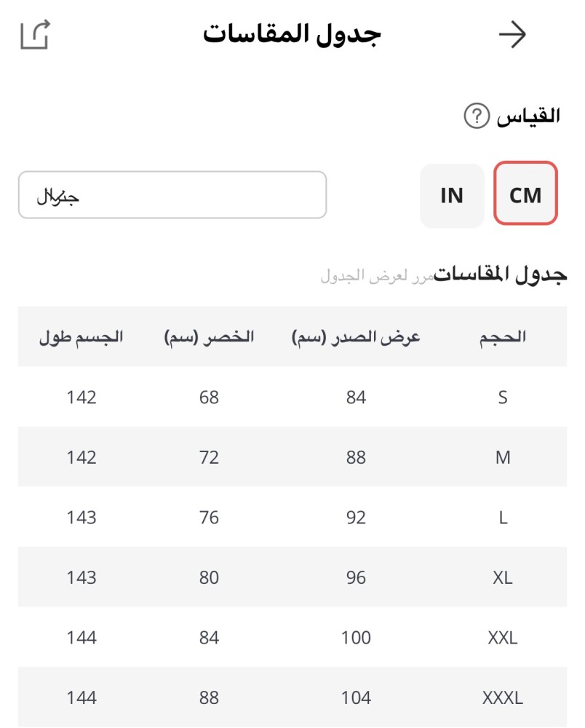Tap the الجسم طول column header
Screen dimensions: 585x728
click(x=81, y=337)
